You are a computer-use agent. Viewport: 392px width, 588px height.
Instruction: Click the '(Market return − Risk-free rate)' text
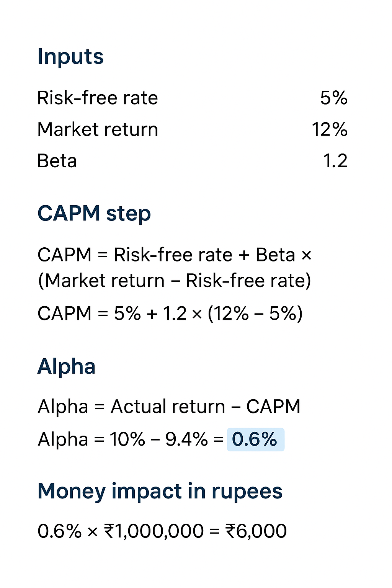[175, 281]
